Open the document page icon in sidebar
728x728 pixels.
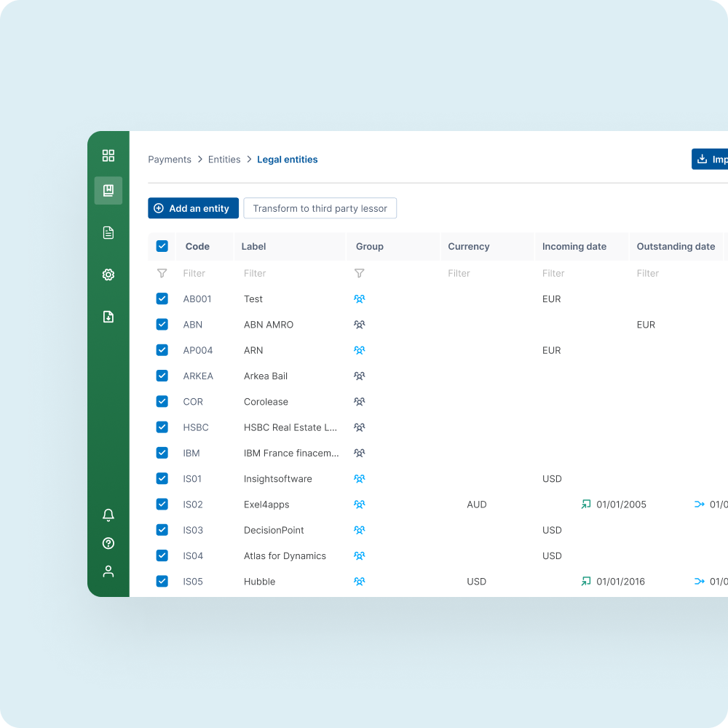108,233
